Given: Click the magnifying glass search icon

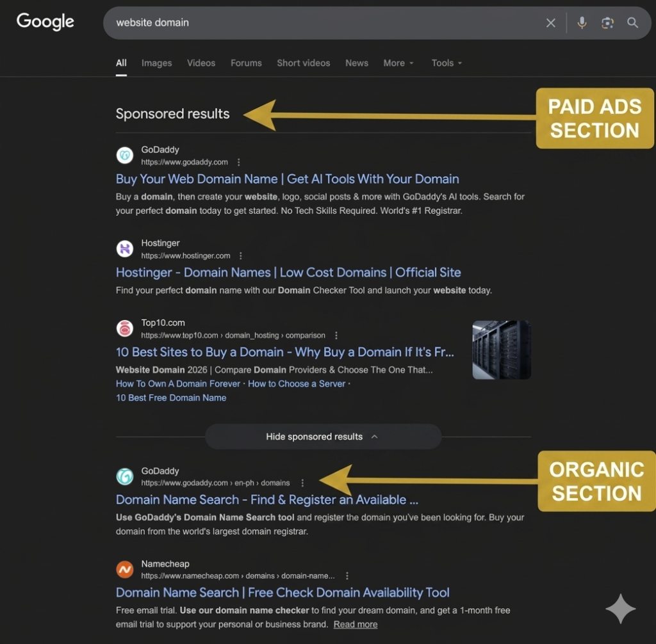Looking at the screenshot, I should [x=632, y=22].
